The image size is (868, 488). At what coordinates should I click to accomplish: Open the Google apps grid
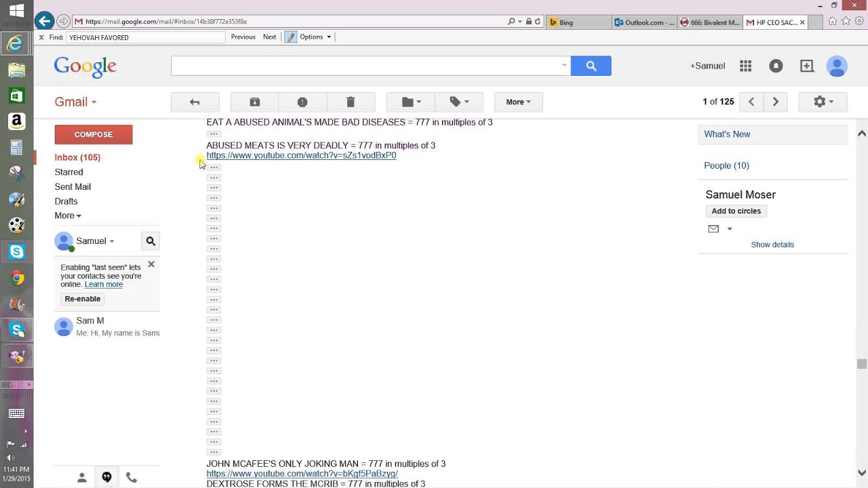745,66
